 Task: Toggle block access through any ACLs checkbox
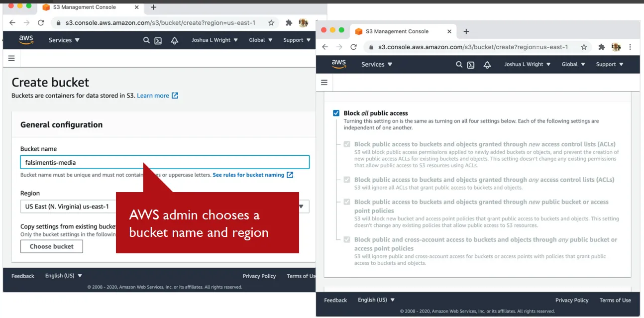347,180
